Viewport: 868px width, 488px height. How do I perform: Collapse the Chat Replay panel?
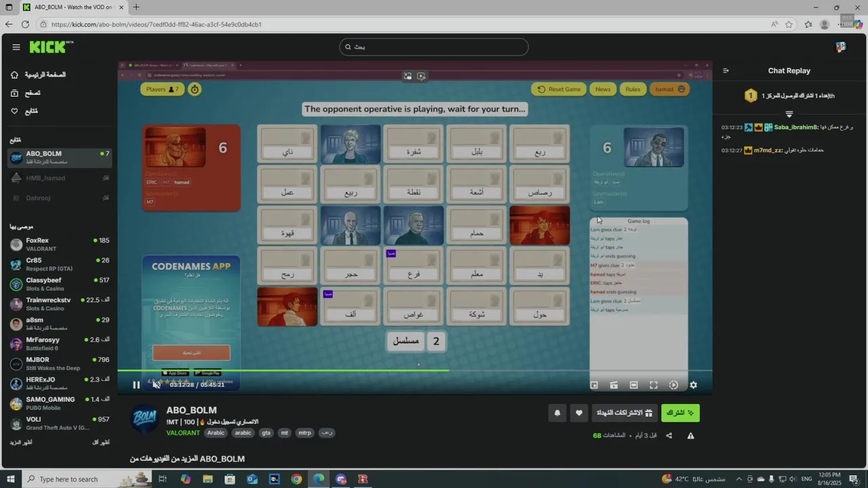coord(726,70)
